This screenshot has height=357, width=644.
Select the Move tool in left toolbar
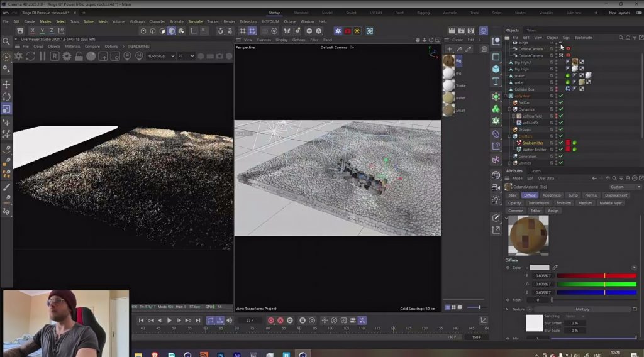coord(6,84)
